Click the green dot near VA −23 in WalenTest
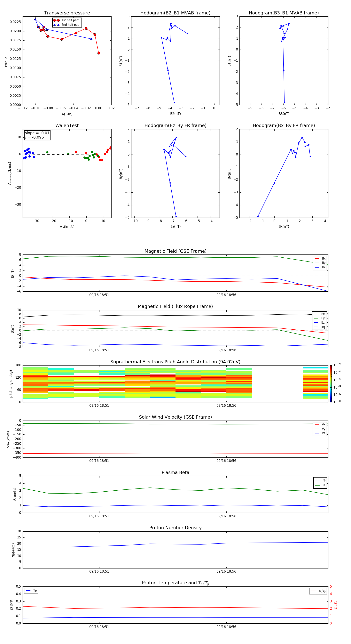The image size is (351, 644). [x=47, y=152]
